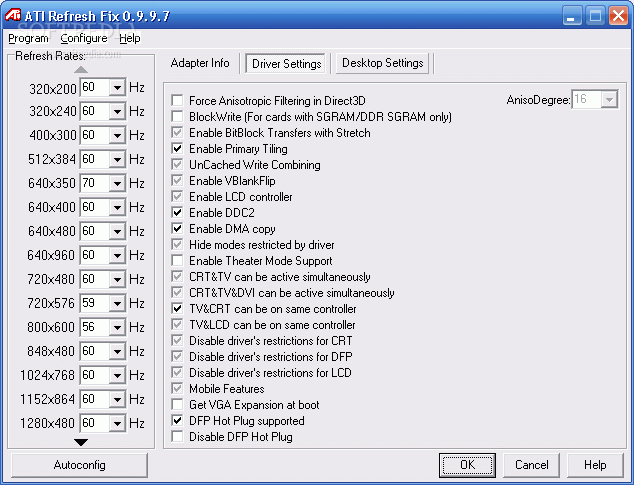Open the Help menu
The image size is (634, 485).
point(129,38)
